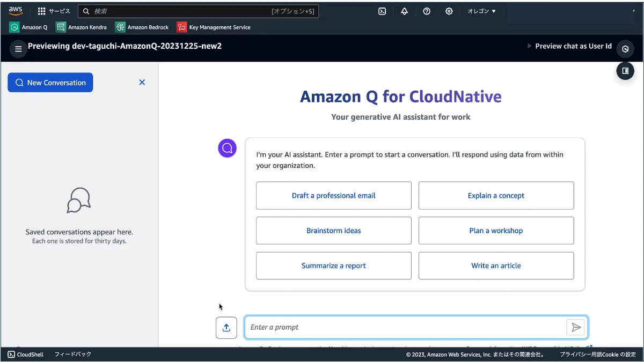Toggle the hamburger navigation menu
The image size is (644, 362).
(18, 49)
